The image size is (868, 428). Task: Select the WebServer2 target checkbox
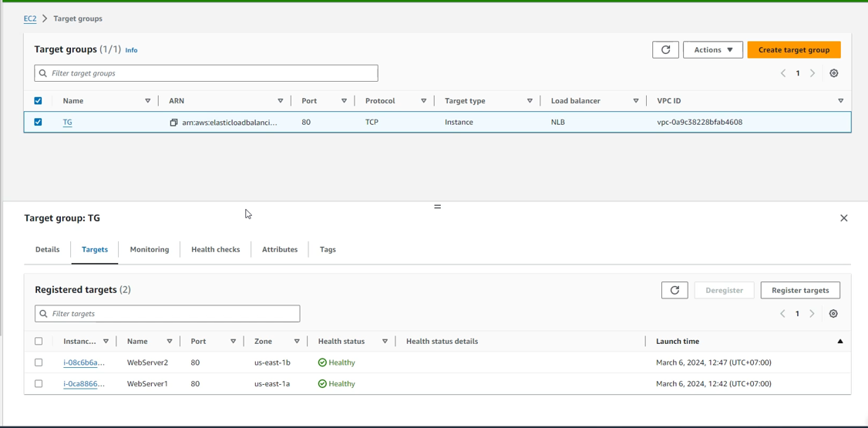tap(39, 362)
